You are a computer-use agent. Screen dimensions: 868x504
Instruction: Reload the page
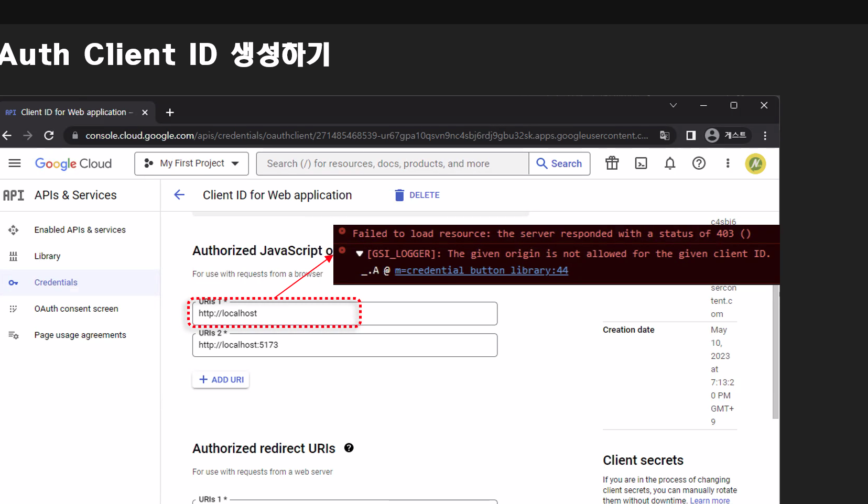(x=49, y=136)
